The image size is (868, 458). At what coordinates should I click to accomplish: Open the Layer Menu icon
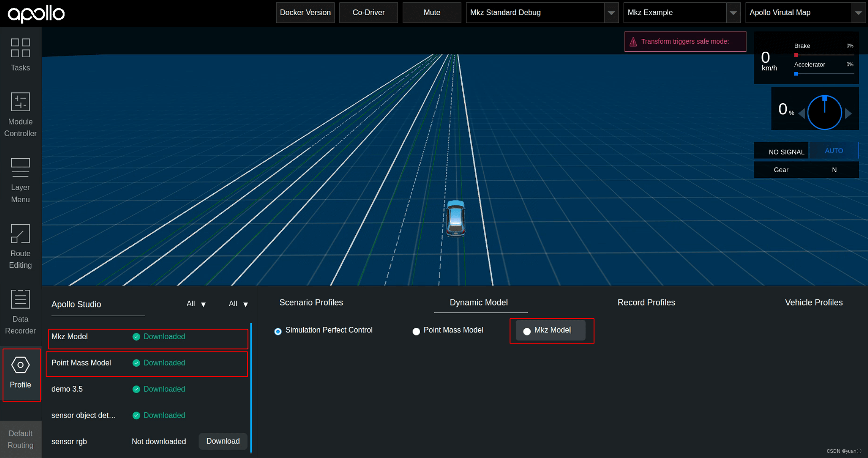tap(20, 167)
